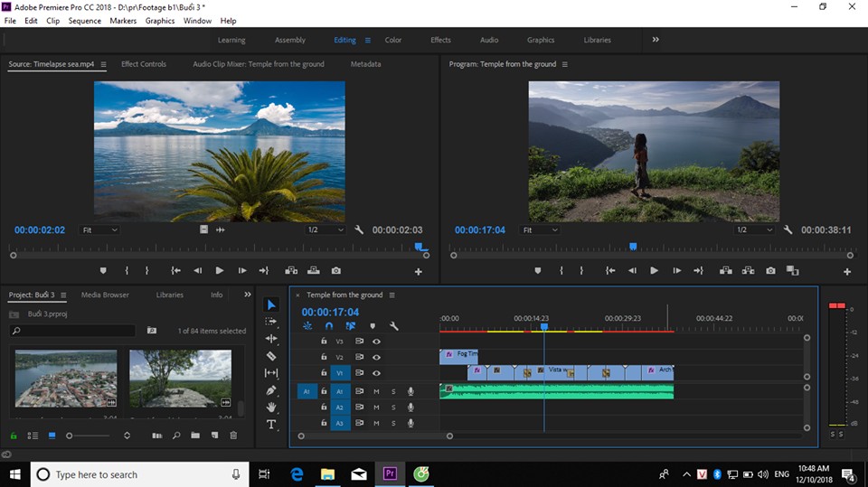The image size is (868, 487).
Task: Click Export Frame camera in Source monitor
Action: tap(336, 271)
